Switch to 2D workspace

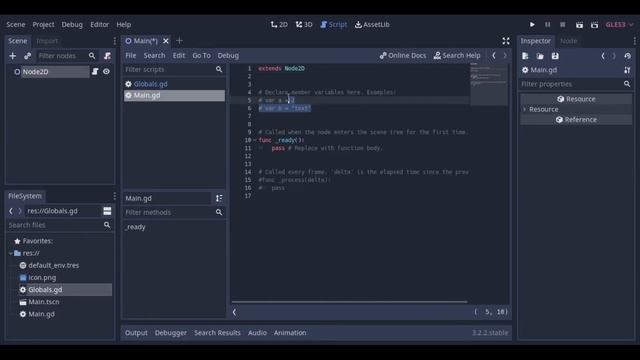279,24
